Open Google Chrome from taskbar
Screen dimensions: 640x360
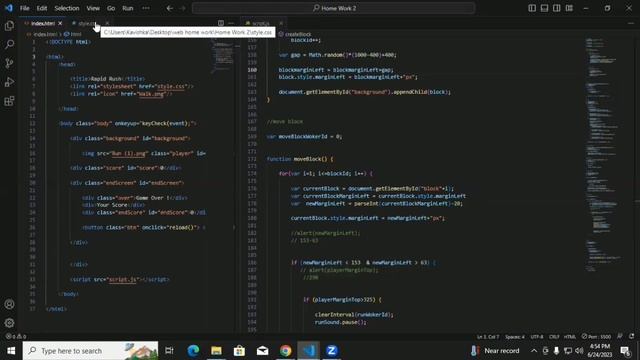click(286, 351)
